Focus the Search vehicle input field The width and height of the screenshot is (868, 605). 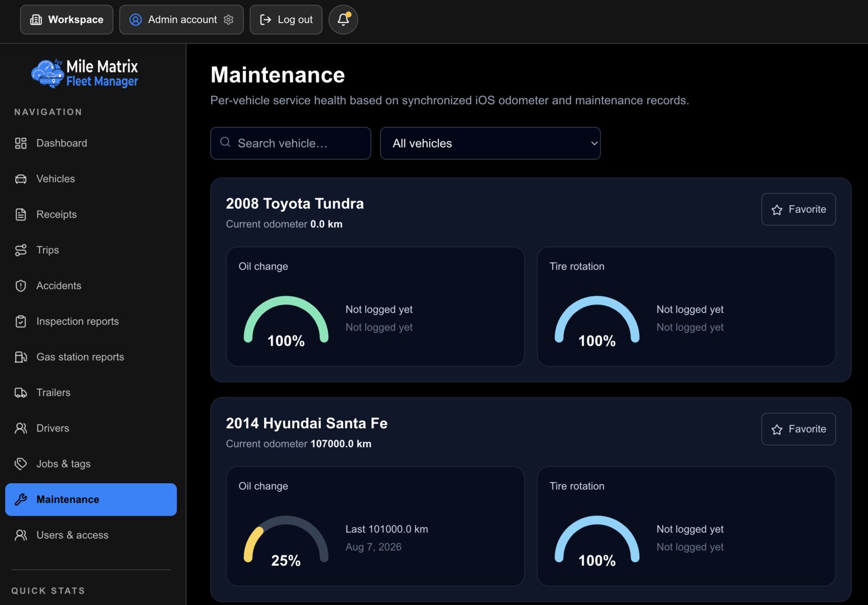point(291,143)
